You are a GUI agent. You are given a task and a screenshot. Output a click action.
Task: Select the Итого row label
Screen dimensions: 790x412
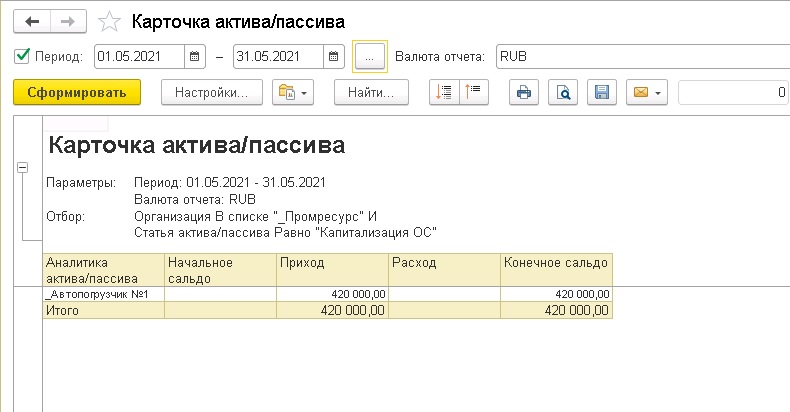coord(104,310)
